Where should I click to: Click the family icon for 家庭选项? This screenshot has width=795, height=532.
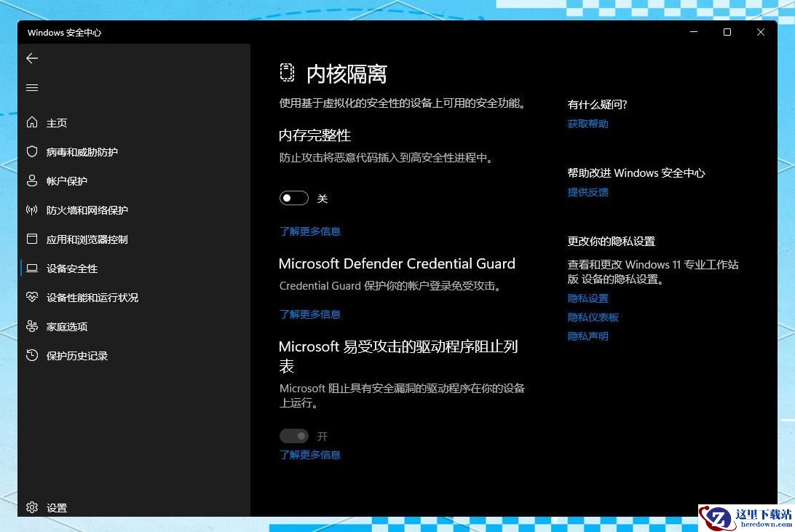32,326
